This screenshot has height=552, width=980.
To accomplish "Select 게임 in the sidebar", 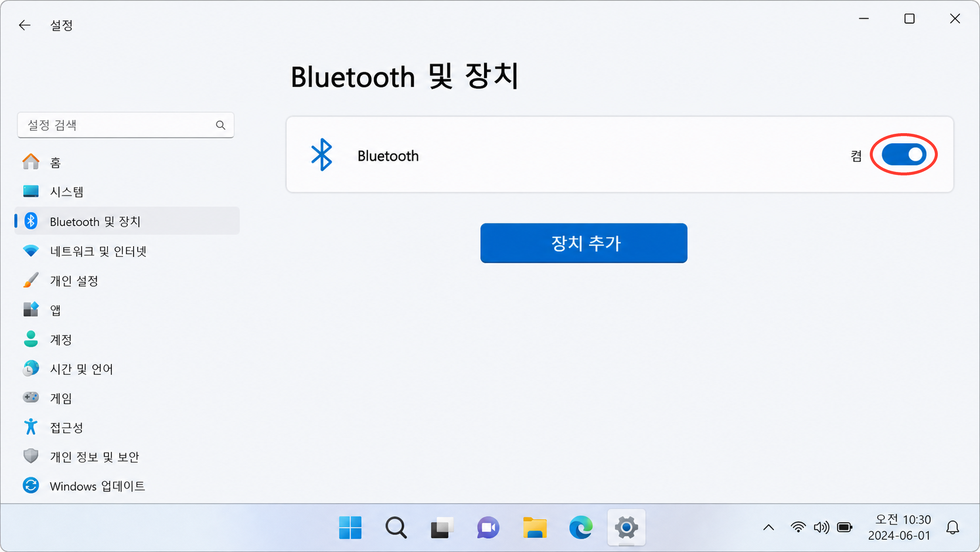I will [x=126, y=398].
